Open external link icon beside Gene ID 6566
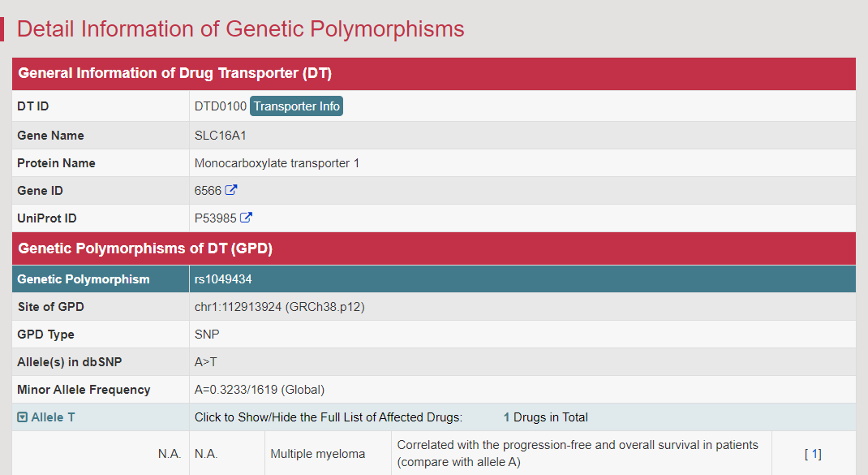 (231, 190)
